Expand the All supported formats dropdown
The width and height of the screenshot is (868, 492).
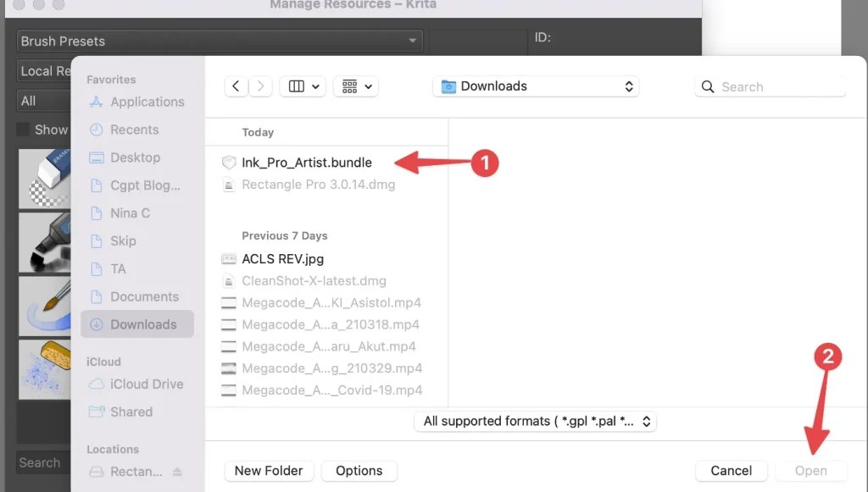535,421
